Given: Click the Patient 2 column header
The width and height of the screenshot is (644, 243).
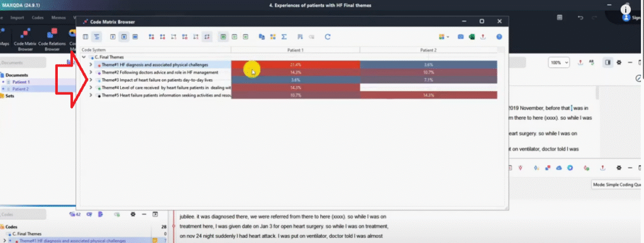Looking at the screenshot, I should (x=428, y=50).
